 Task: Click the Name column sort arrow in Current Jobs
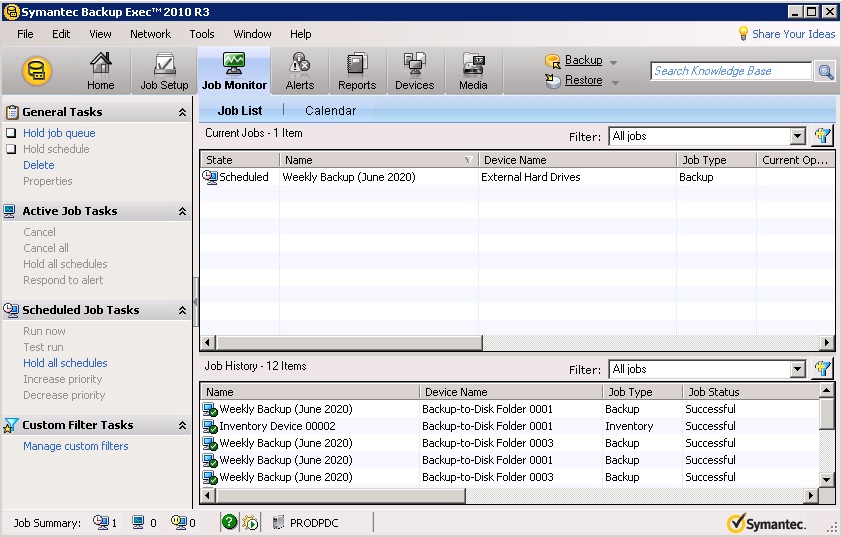[468, 160]
